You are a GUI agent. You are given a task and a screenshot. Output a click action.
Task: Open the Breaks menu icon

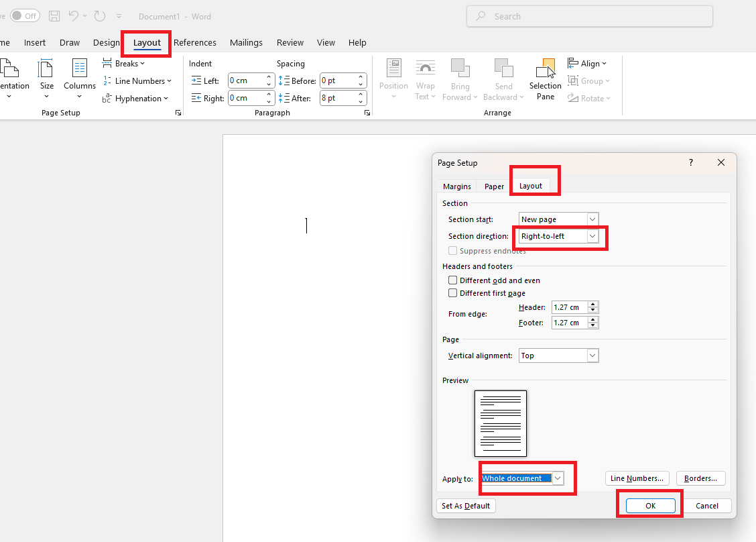pos(107,64)
